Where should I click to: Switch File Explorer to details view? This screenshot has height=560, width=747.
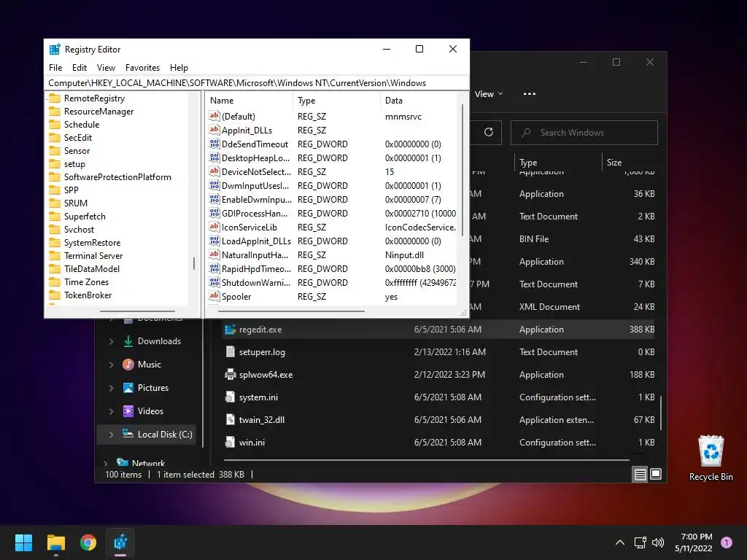pos(640,474)
